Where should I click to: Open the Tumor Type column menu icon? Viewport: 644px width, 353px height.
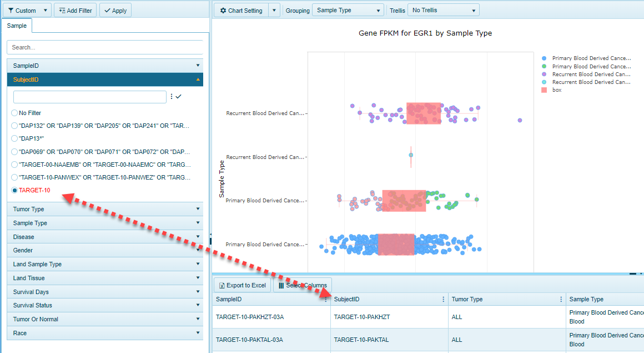[x=561, y=299]
